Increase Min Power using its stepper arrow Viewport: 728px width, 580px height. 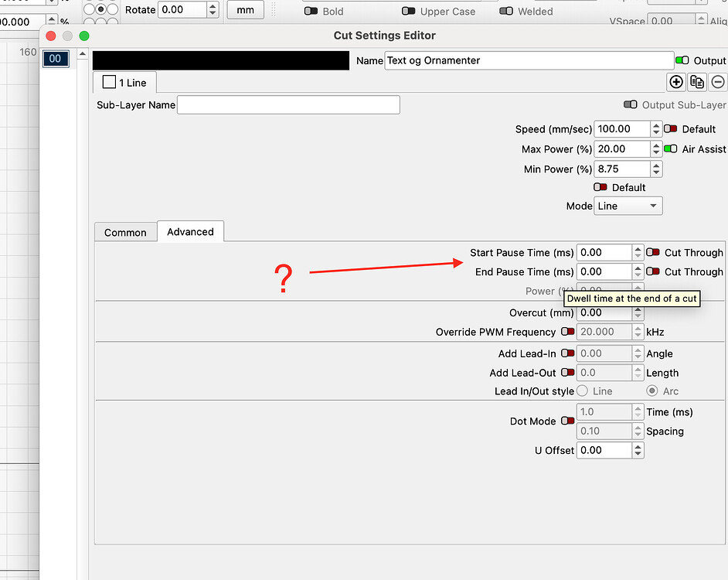pos(655,165)
